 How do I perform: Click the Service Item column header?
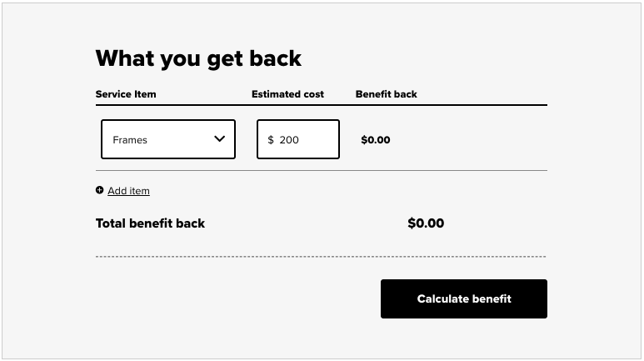pos(126,94)
